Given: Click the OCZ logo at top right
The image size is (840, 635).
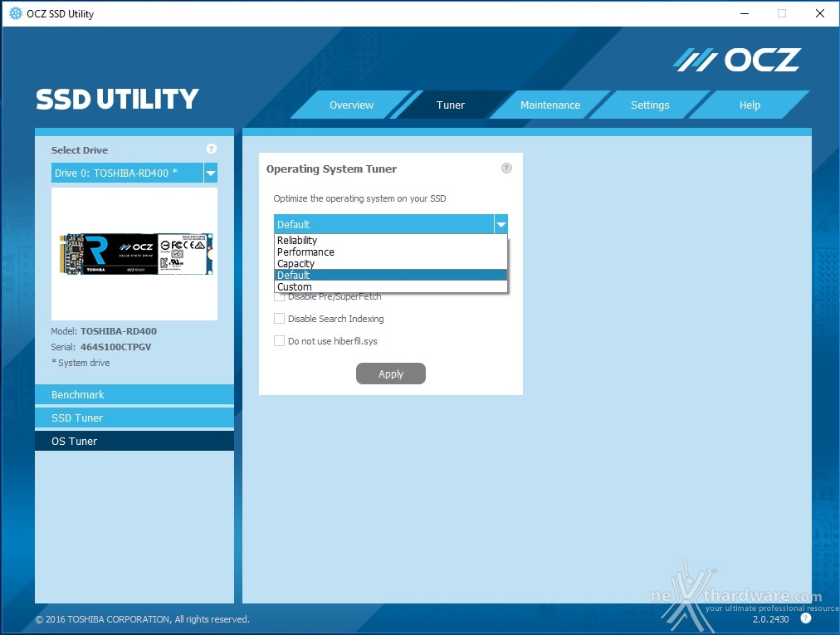Looking at the screenshot, I should (x=737, y=60).
